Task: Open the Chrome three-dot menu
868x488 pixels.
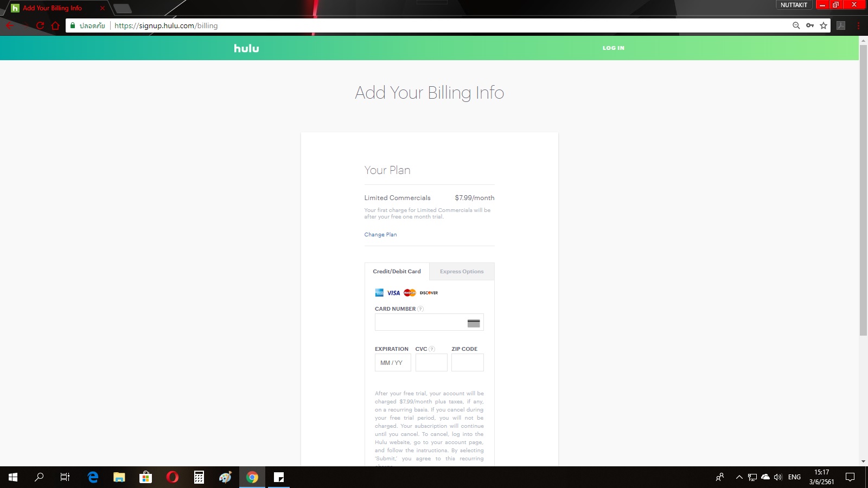Action: pos(858,25)
